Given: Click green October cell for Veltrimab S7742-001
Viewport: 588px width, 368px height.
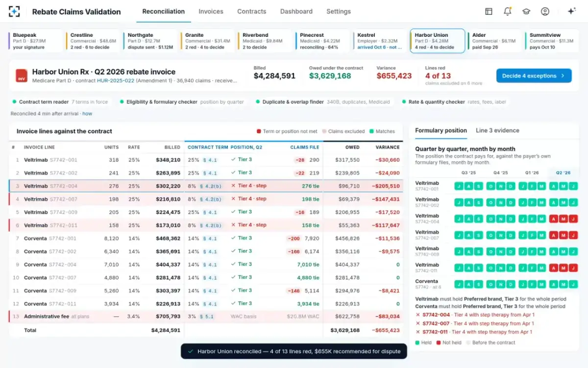Looking at the screenshot, I should (x=491, y=186).
